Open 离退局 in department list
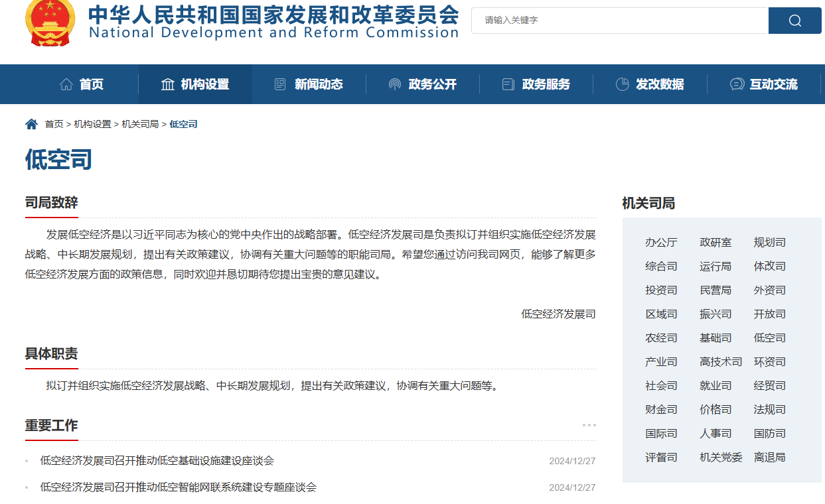 click(769, 457)
